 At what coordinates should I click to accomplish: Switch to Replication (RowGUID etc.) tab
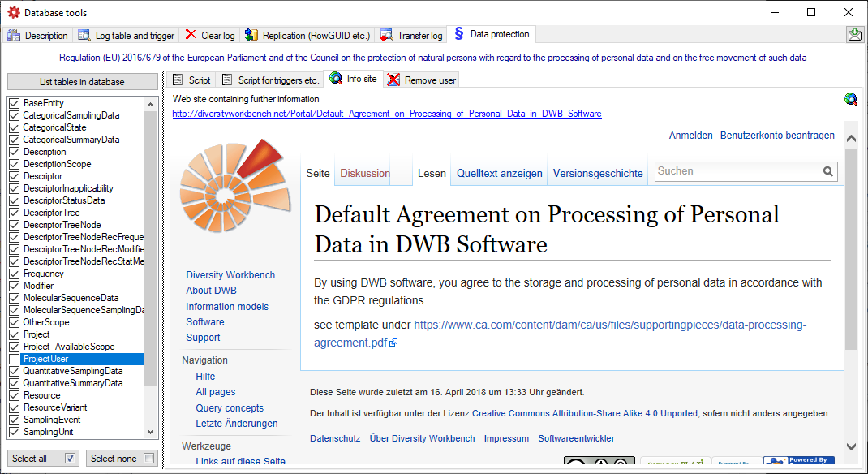coord(307,36)
